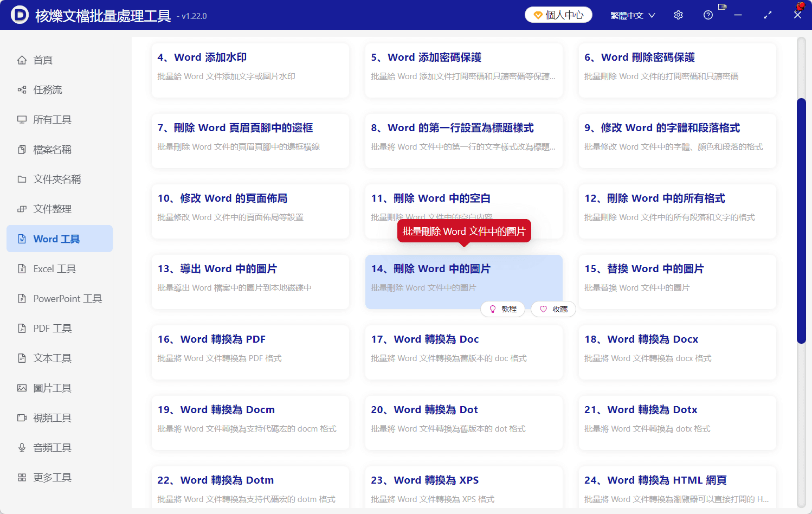Open 個人中心 personal center
Screen dimensions: 812x514
point(558,15)
